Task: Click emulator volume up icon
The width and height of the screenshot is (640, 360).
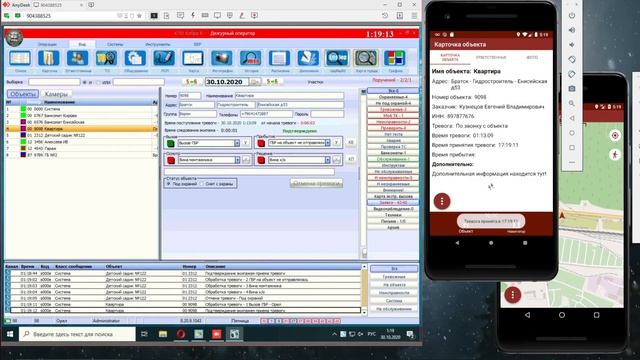Action: pyautogui.click(x=572, y=30)
